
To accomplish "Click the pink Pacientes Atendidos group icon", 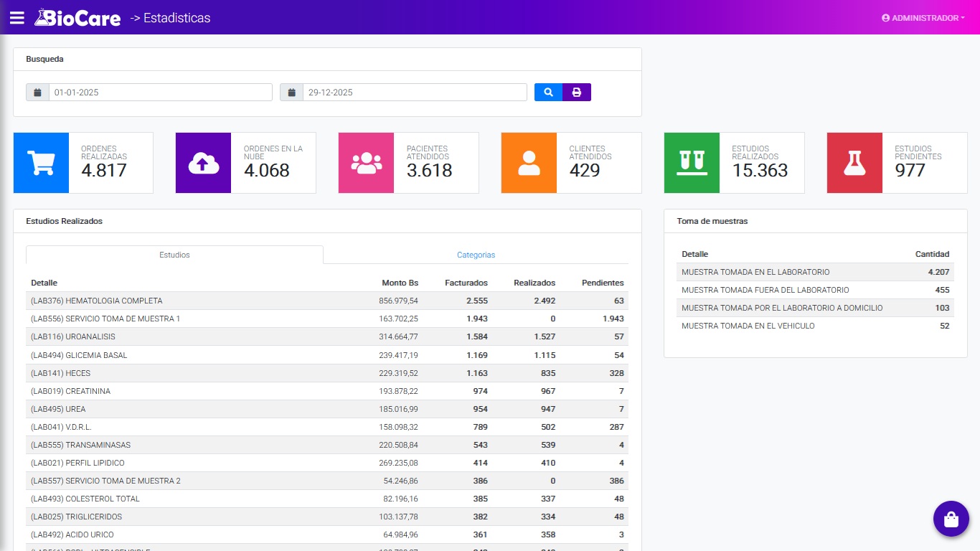I will coord(366,163).
